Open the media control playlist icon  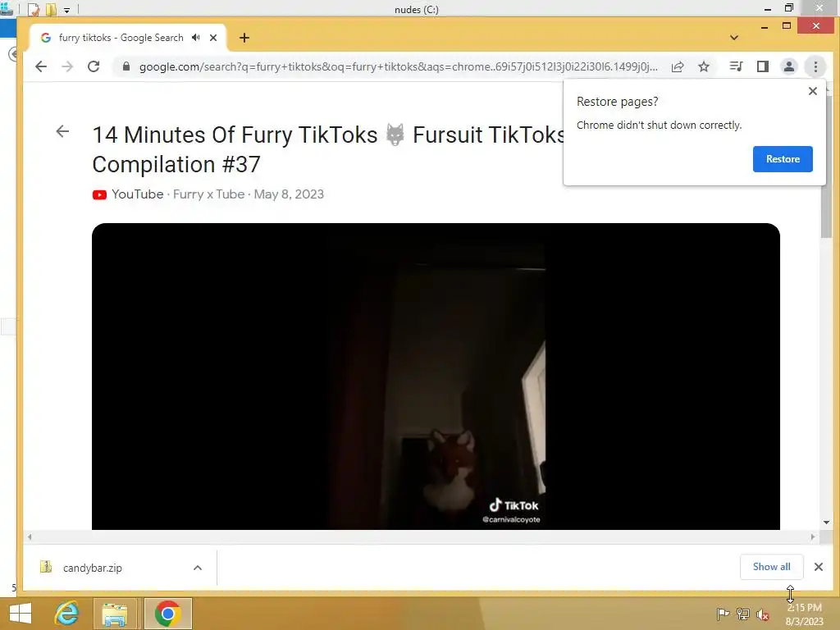click(736, 66)
